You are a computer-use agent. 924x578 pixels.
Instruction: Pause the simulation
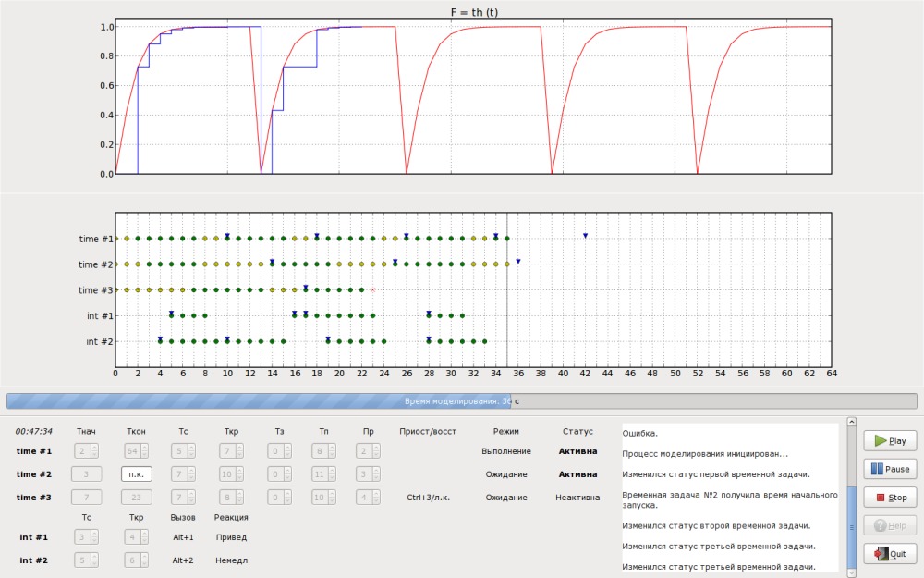(890, 469)
